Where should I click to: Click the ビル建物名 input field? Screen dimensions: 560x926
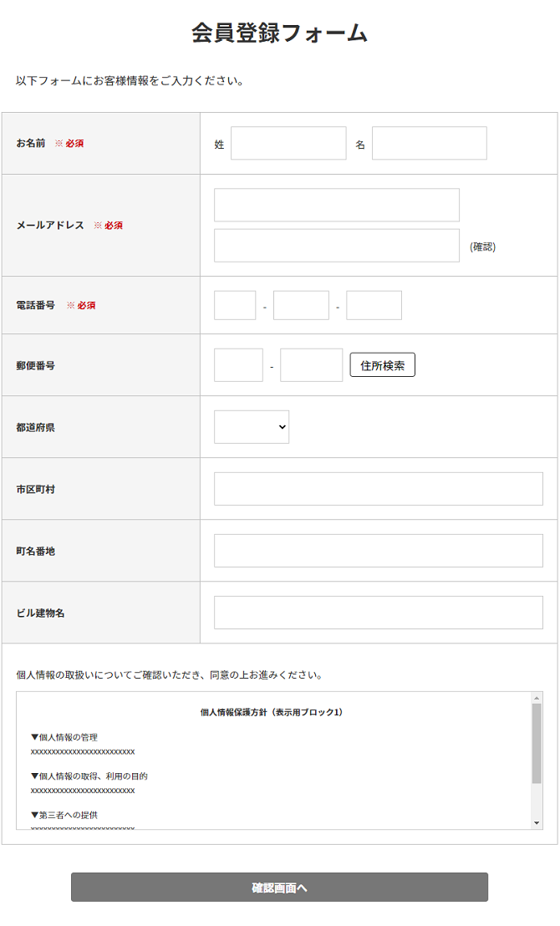(x=378, y=613)
